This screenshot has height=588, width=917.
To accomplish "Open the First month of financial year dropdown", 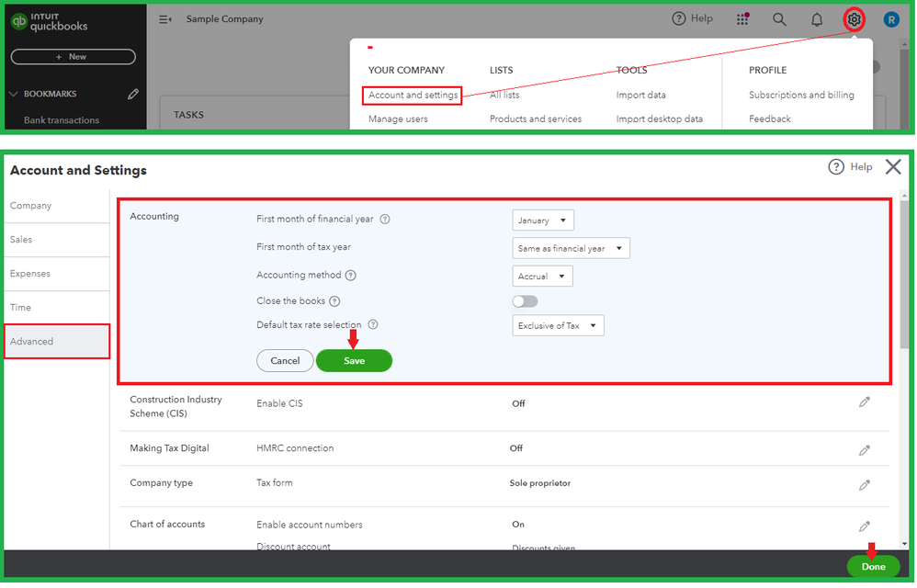I will [x=543, y=220].
